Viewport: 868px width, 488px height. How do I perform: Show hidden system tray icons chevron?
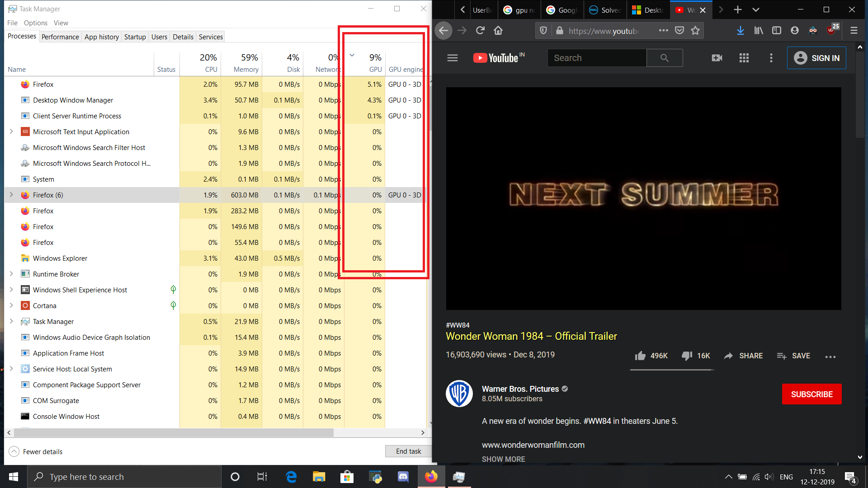coord(728,477)
